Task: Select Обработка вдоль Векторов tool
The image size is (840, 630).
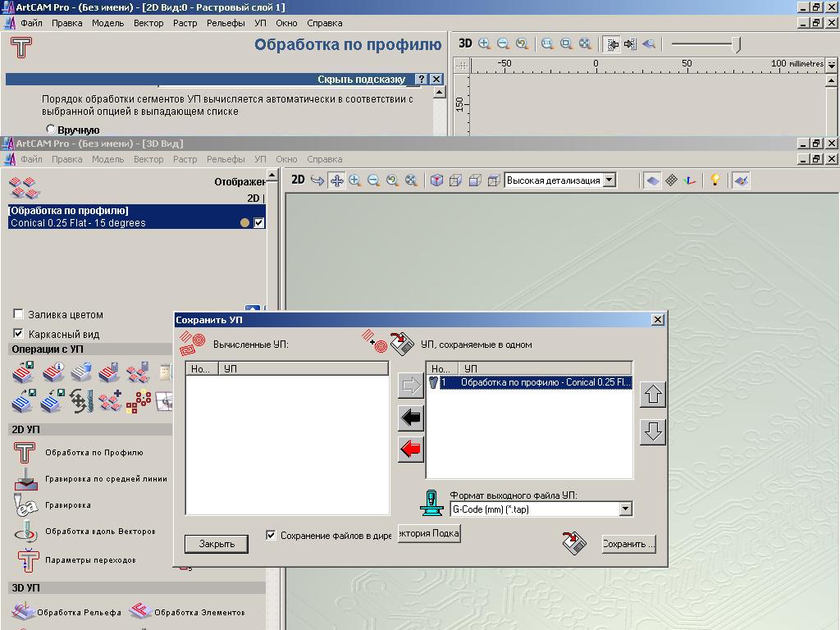Action: point(85,532)
